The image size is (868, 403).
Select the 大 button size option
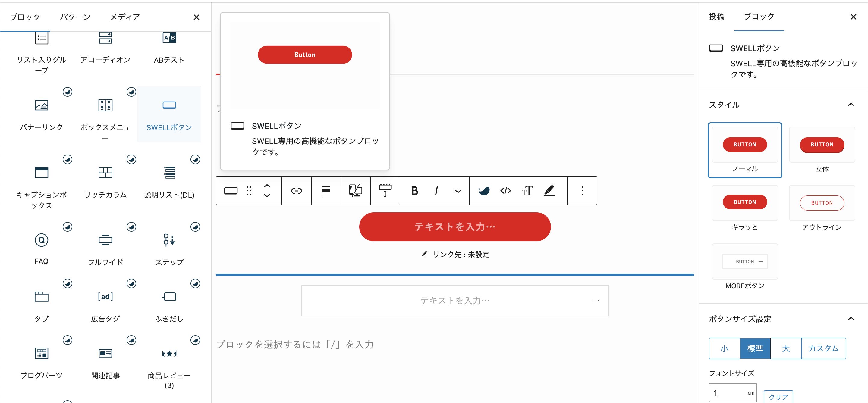[x=786, y=348]
